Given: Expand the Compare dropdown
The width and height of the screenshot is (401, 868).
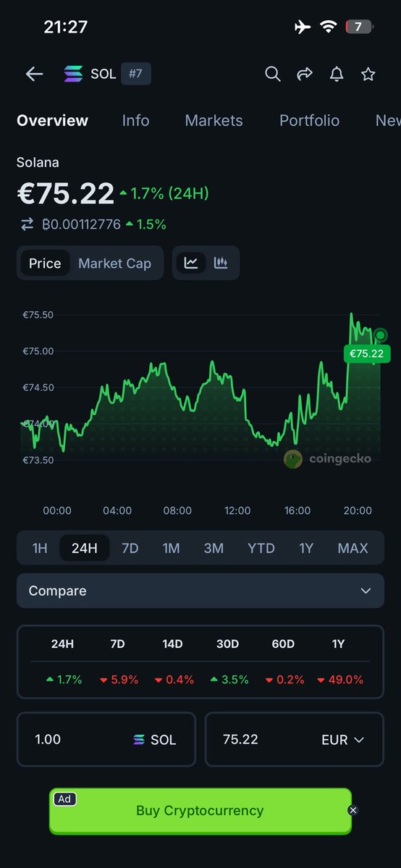Looking at the screenshot, I should (200, 591).
